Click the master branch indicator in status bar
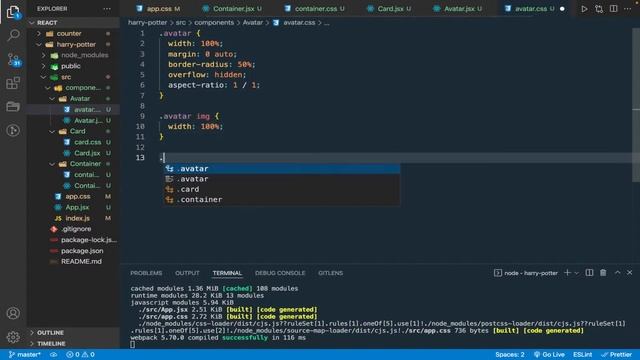Screen dimensions: 640x360 coord(24,355)
